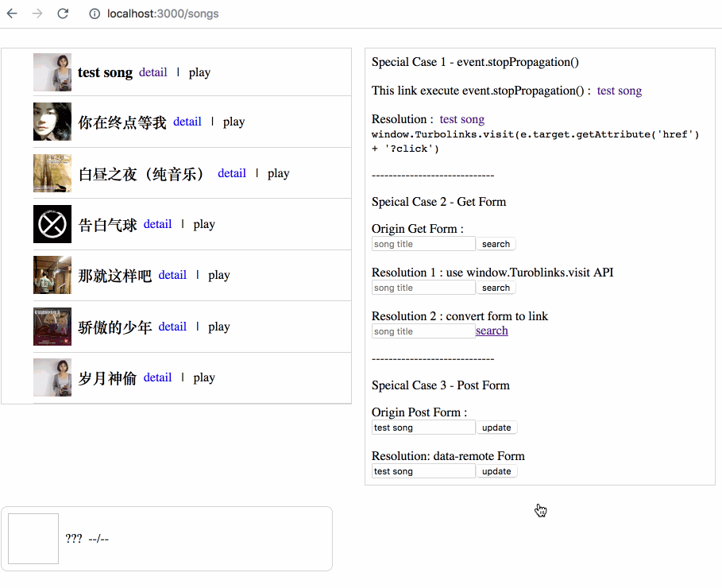Screen dimensions: 722x588
Task: Click the stopPropagation test song link
Action: [x=620, y=91]
